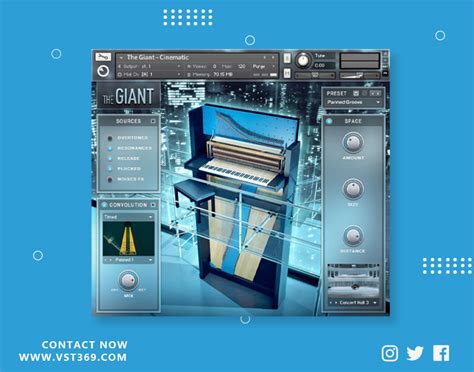Click the Kontakt wrench edit icon

(103, 57)
